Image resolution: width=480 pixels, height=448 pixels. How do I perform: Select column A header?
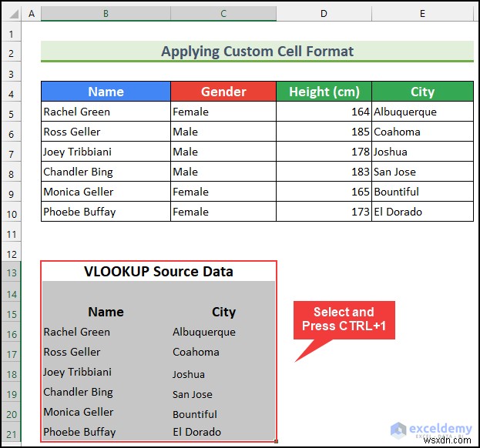[x=32, y=14]
